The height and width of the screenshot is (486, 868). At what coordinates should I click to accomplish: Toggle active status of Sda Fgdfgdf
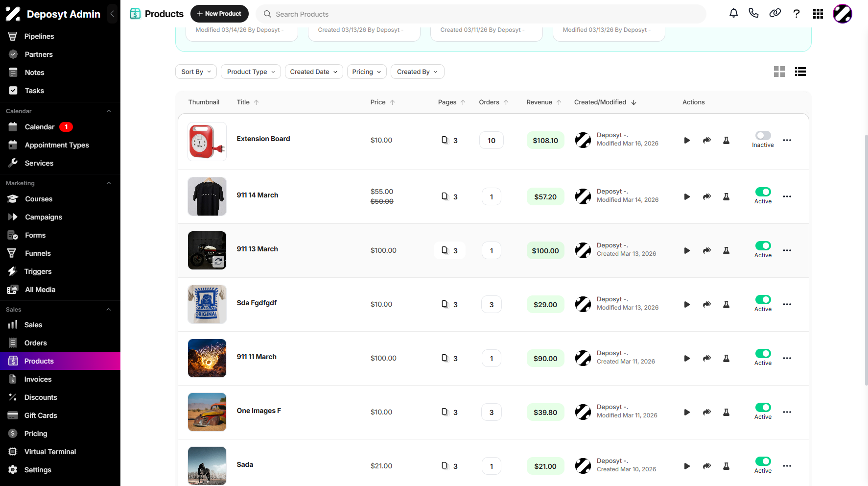point(763,299)
